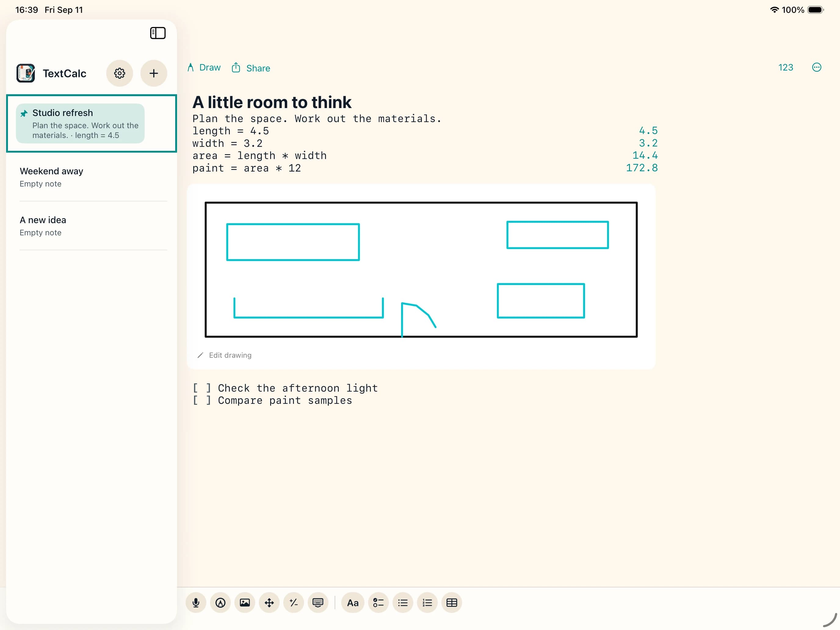Click the pin icon on Studio refresh
The image size is (840, 630).
pos(24,113)
